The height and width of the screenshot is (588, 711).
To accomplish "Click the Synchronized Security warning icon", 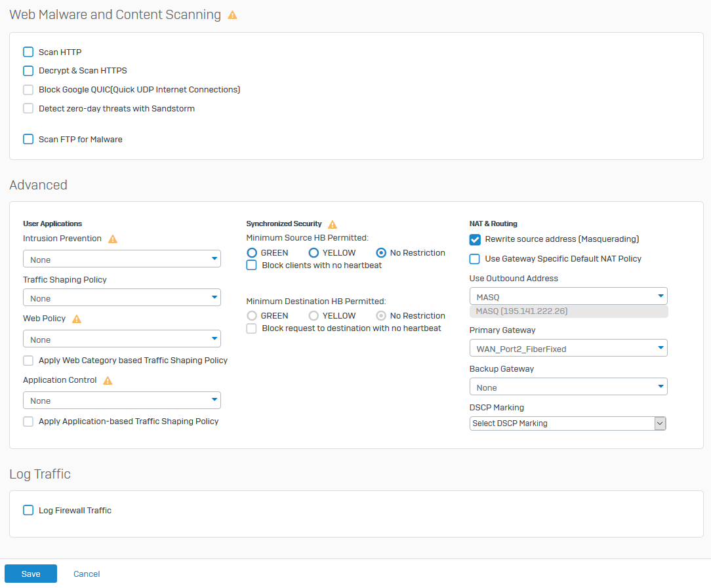I will click(333, 224).
